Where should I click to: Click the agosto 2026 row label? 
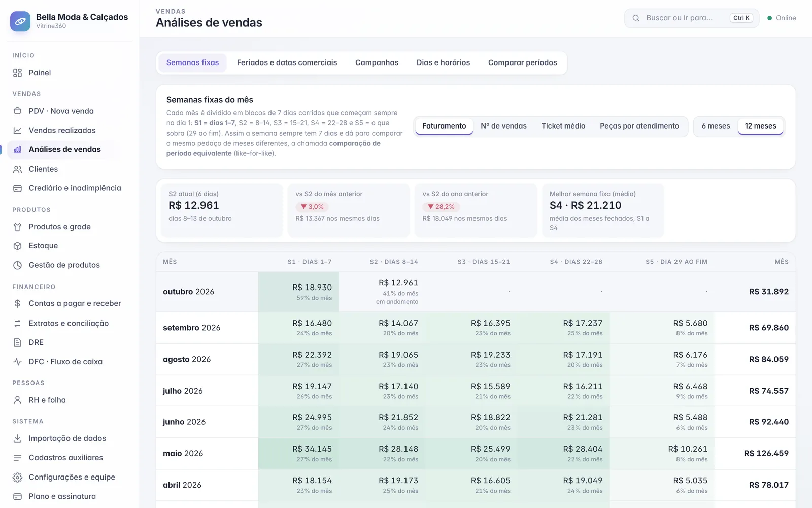pyautogui.click(x=187, y=359)
